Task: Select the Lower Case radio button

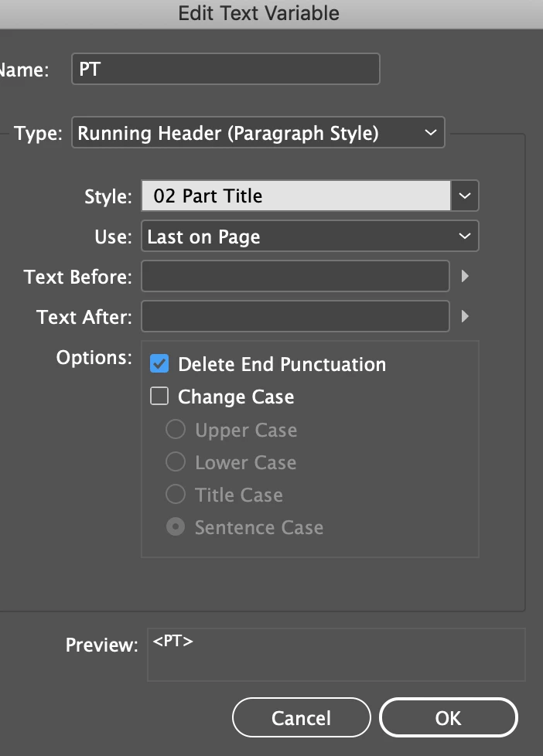Action: coord(176,462)
